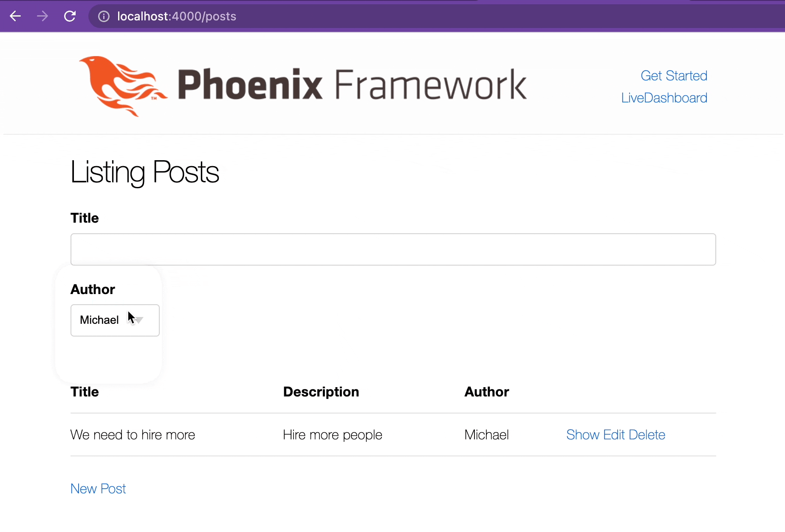785x532 pixels.
Task: Click the Listing Posts heading
Action: pos(144,172)
